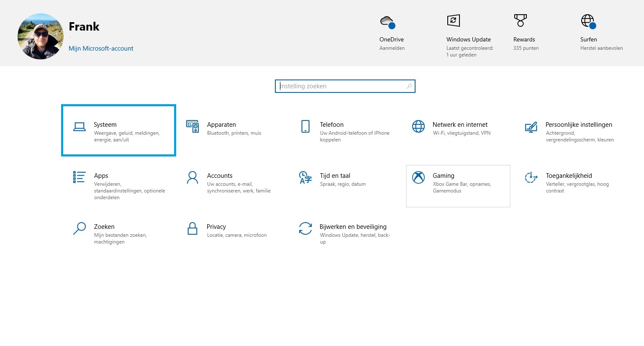Click the Zoeken category title
644x346 pixels.
coord(104,227)
